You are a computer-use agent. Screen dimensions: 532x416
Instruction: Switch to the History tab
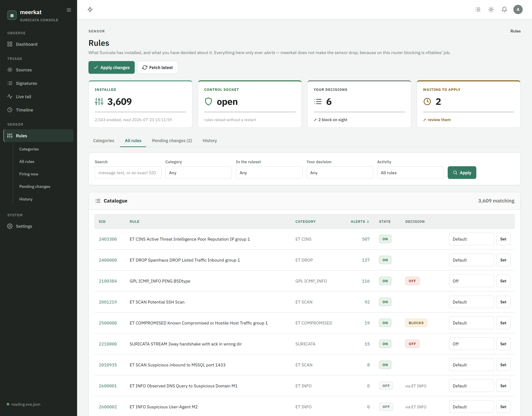210,140
